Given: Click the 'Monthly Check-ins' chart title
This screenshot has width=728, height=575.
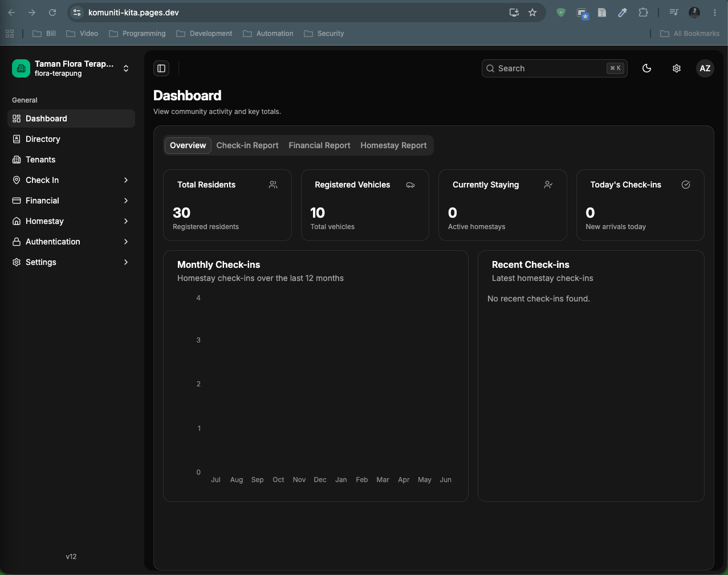Looking at the screenshot, I should click(x=219, y=264).
